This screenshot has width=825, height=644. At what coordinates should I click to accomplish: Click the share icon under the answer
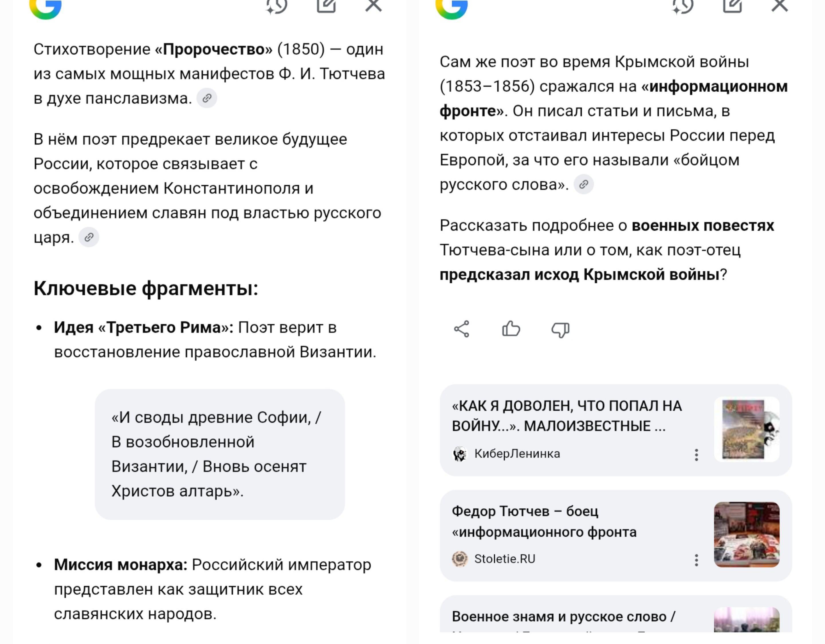461,329
